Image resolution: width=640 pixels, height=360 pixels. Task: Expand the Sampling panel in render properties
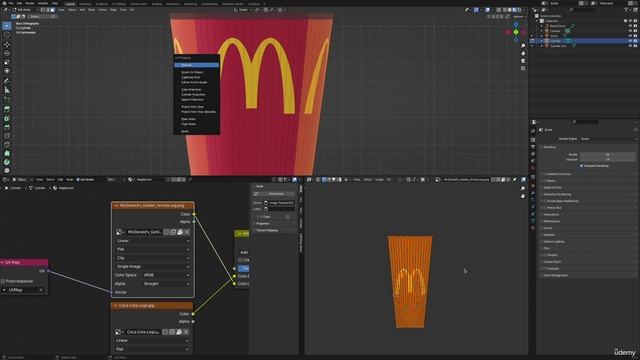(x=588, y=147)
